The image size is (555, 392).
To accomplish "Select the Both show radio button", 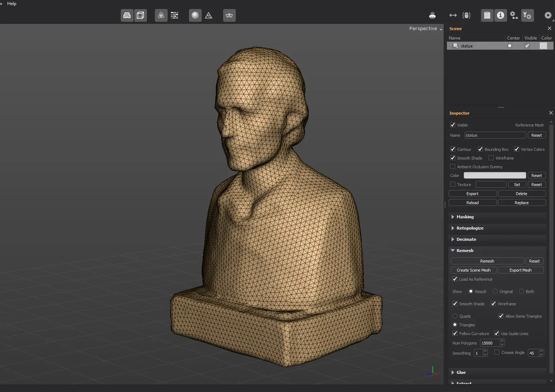I will 522,291.
